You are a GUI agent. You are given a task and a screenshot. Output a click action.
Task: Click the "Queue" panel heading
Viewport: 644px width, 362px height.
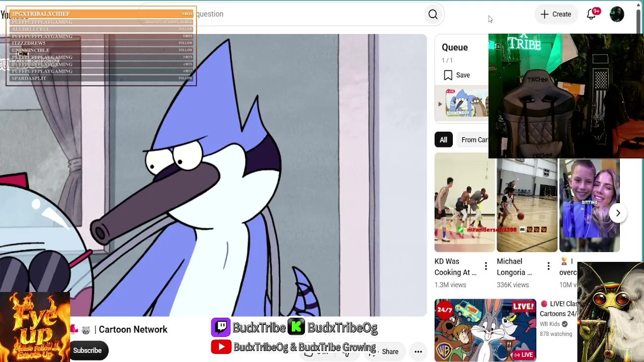[455, 47]
